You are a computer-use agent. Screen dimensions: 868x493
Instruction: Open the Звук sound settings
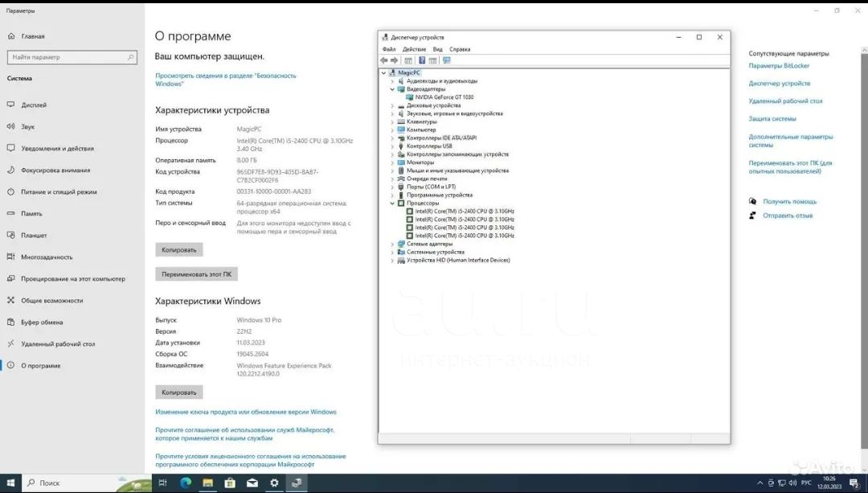pos(27,126)
